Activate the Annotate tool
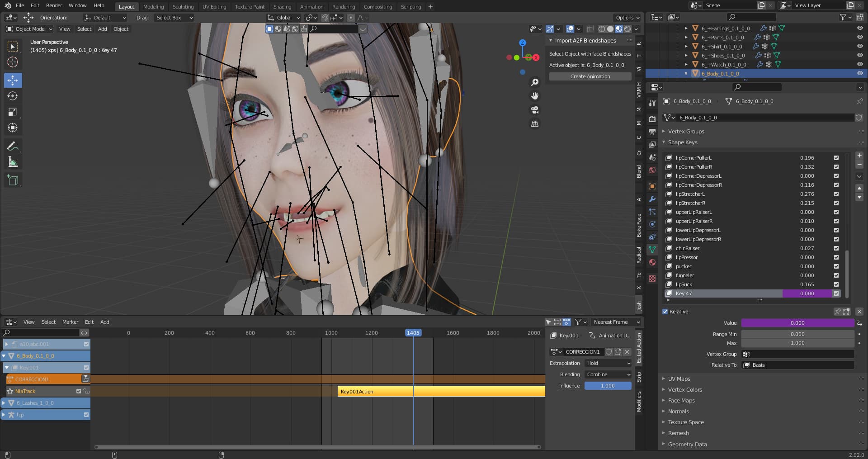The width and height of the screenshot is (868, 459). pyautogui.click(x=13, y=146)
